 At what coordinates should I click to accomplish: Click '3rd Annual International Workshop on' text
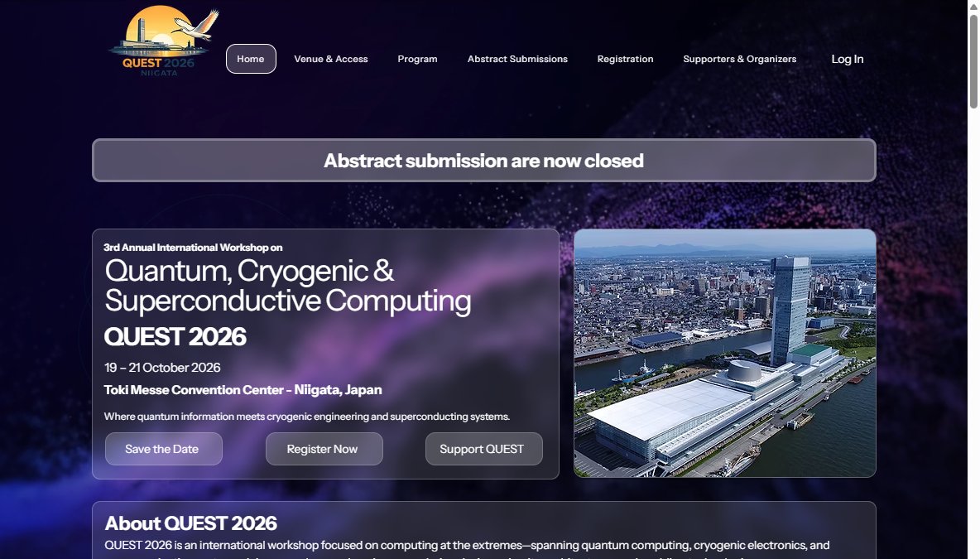tap(193, 248)
